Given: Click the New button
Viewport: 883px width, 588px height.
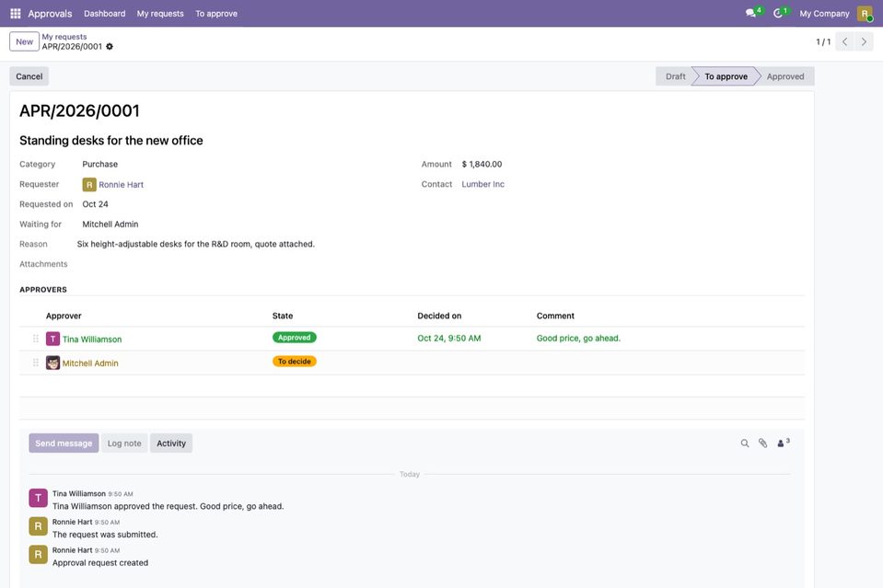Looking at the screenshot, I should point(24,41).
